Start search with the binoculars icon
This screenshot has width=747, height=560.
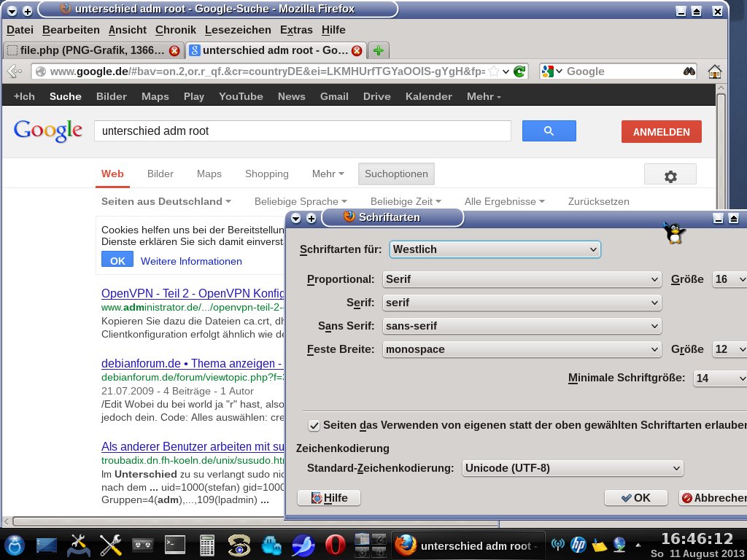coord(689,71)
